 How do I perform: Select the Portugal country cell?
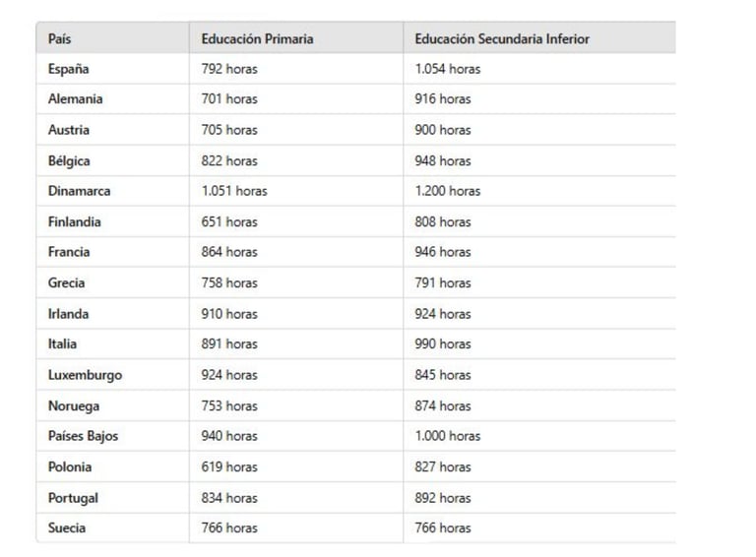coord(73,498)
